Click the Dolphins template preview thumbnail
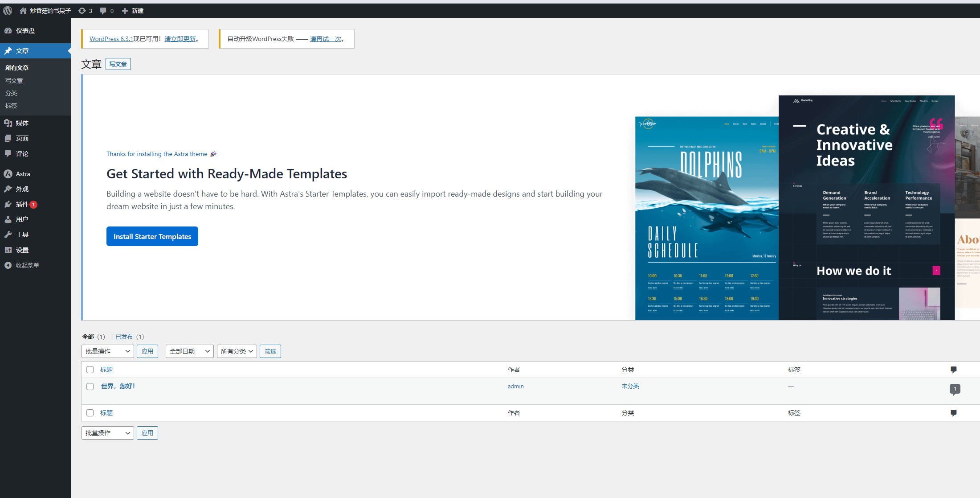Image resolution: width=980 pixels, height=498 pixels. pos(706,218)
